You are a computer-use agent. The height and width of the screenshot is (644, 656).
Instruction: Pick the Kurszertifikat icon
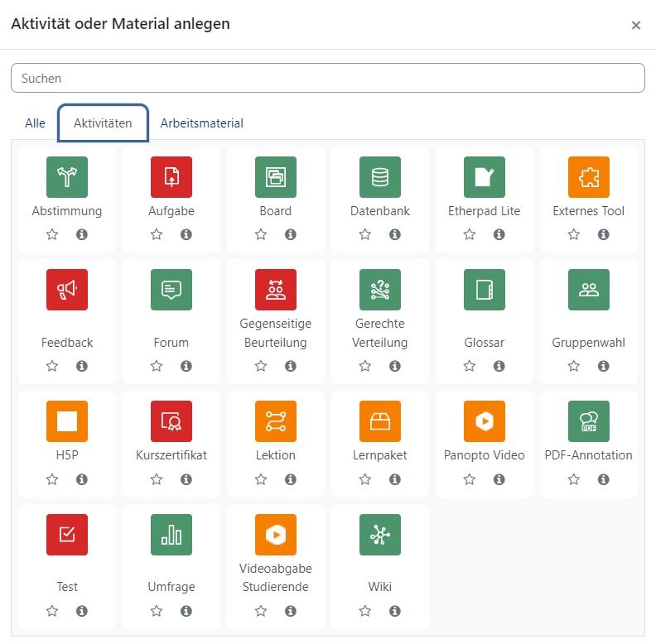click(171, 421)
